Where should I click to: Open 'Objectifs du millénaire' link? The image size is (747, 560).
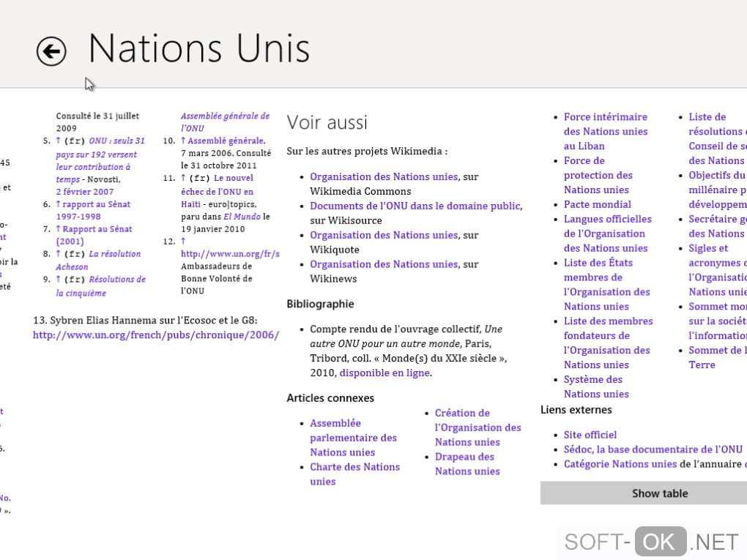718,190
